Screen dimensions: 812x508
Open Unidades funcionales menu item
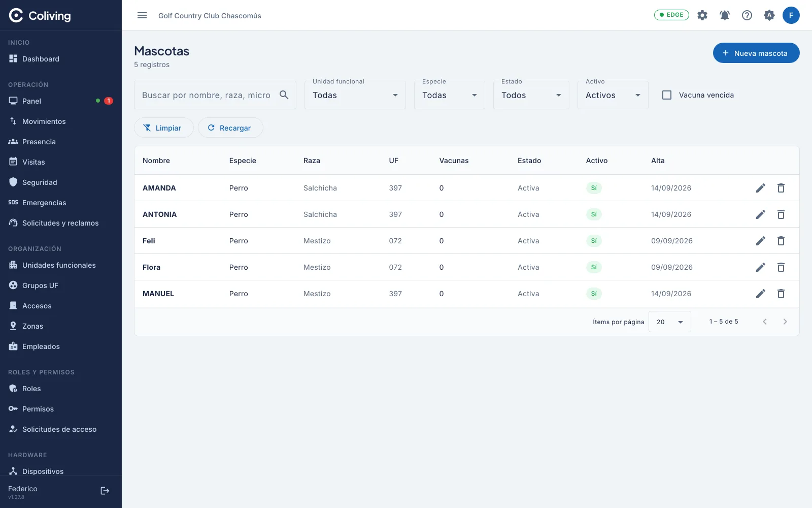pos(61,265)
